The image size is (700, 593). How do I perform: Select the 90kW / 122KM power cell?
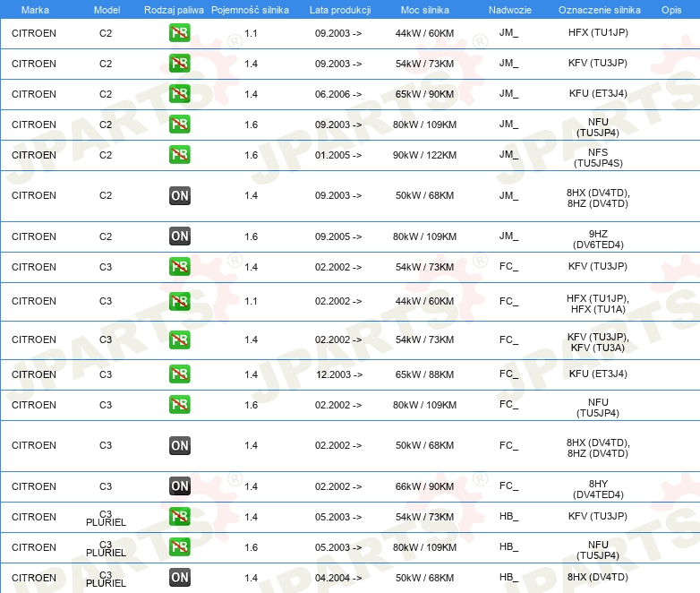(x=425, y=155)
